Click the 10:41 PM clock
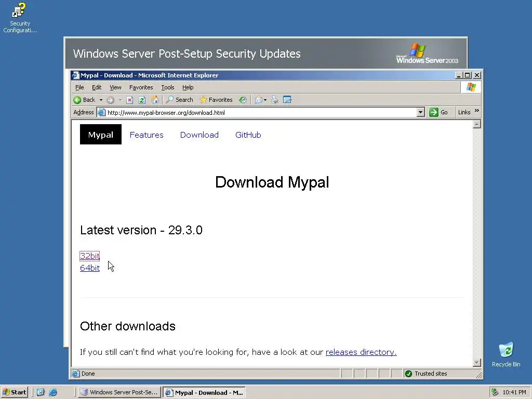Viewport: 532px width, 399px height. coord(514,392)
